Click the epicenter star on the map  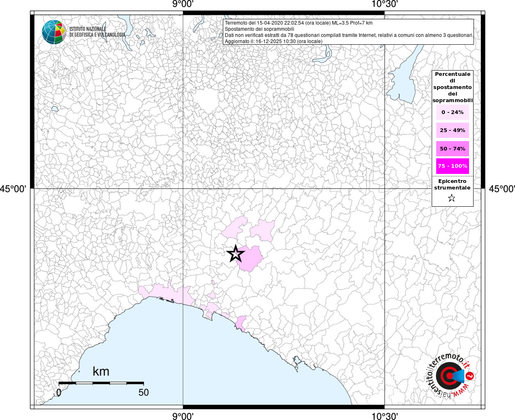[236, 254]
